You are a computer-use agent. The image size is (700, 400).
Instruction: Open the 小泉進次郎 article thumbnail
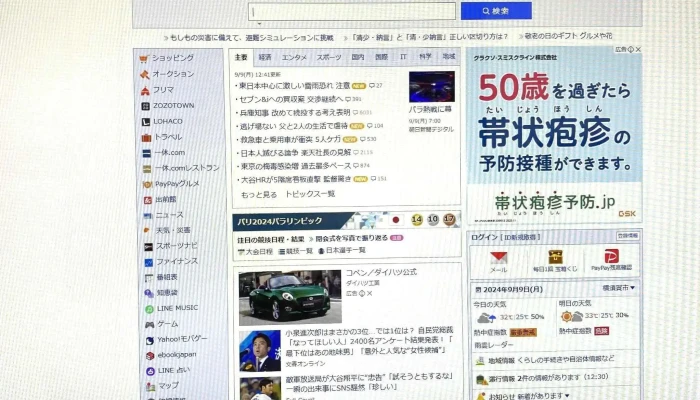260,351
